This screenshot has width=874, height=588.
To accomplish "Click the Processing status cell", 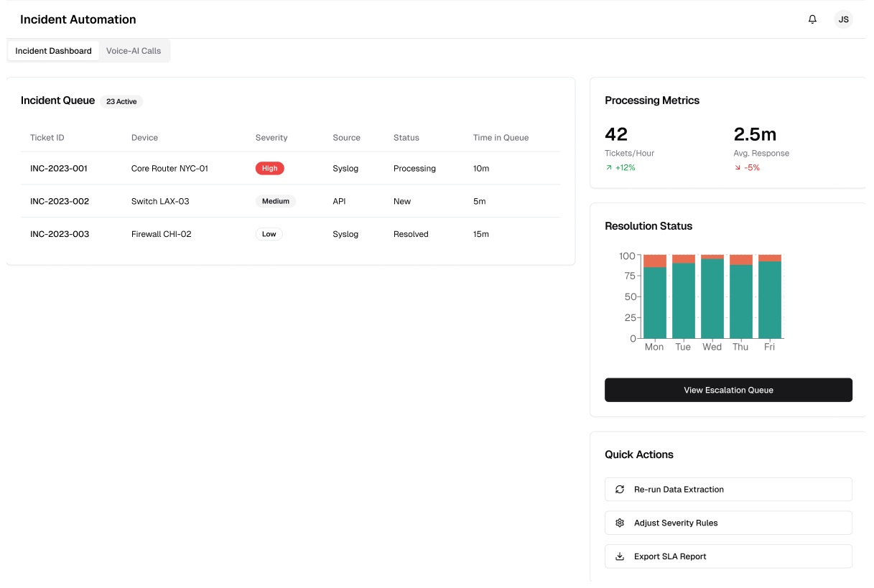I will click(414, 169).
